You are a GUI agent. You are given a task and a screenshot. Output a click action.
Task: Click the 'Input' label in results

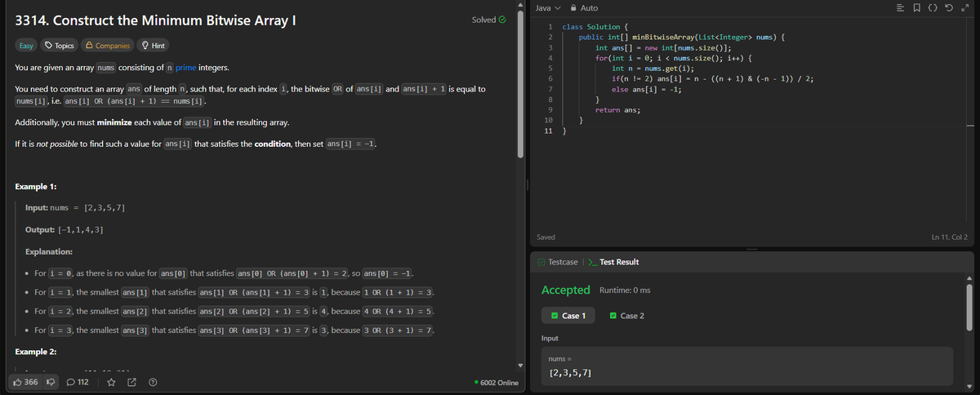click(x=550, y=338)
